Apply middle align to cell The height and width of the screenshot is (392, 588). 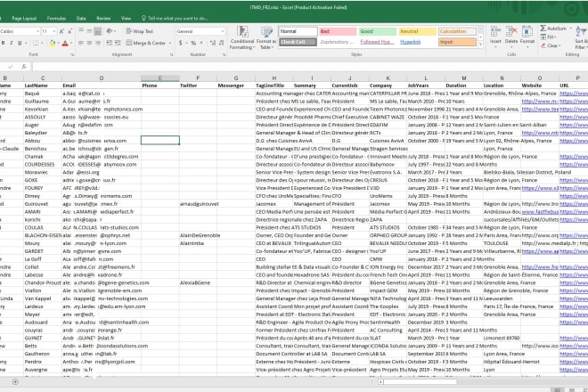click(x=89, y=31)
